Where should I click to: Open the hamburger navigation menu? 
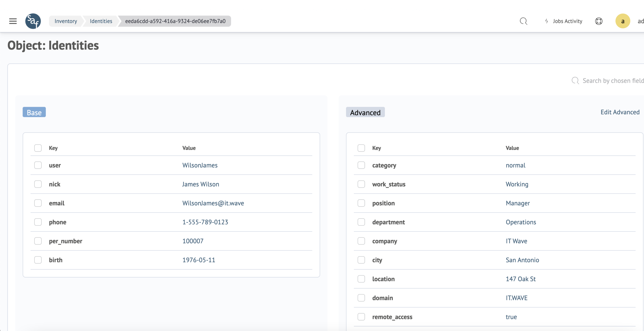(x=13, y=21)
